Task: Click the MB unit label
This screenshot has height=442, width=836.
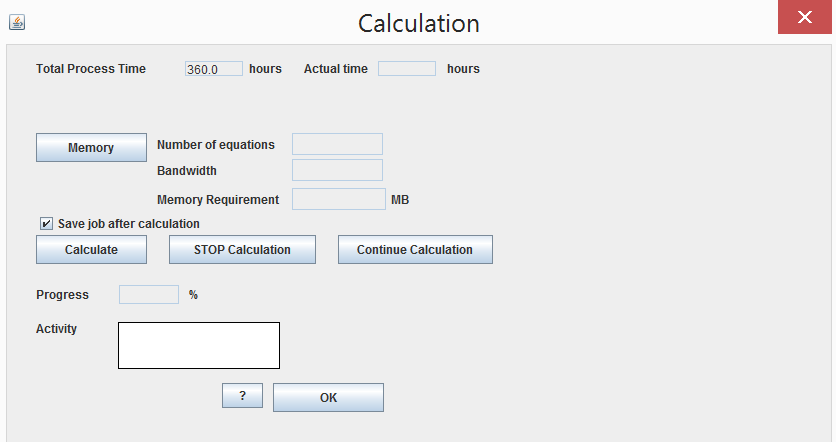Action: [400, 199]
